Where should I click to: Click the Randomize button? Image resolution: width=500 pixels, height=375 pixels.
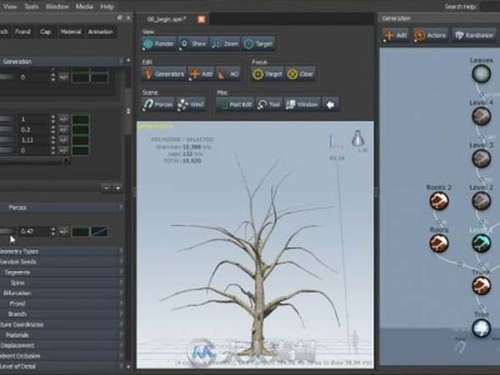pos(475,35)
